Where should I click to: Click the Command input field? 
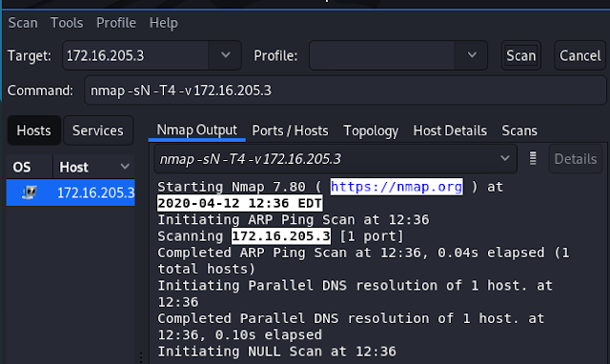tap(345, 91)
